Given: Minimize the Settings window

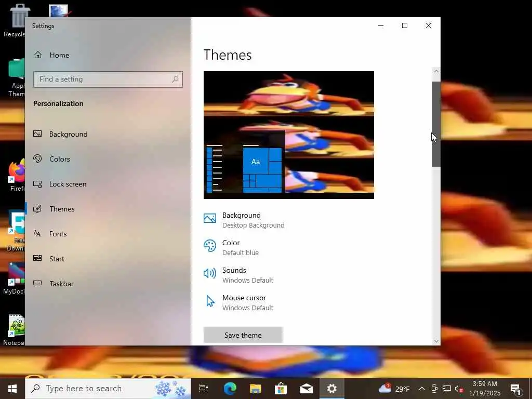Looking at the screenshot, I should (381, 25).
